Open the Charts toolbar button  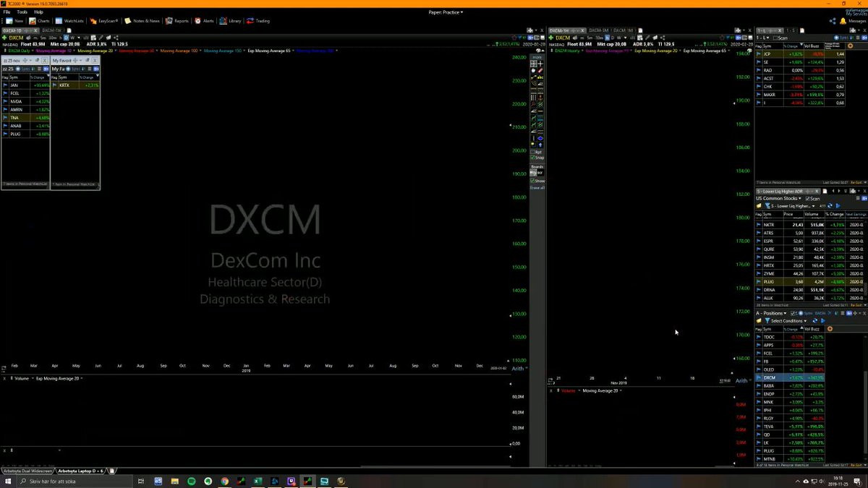click(x=40, y=21)
